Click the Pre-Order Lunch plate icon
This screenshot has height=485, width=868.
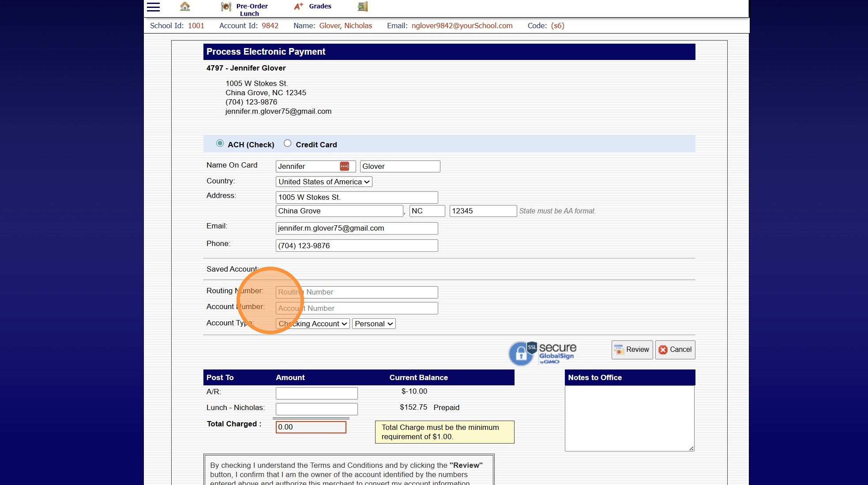tap(226, 7)
